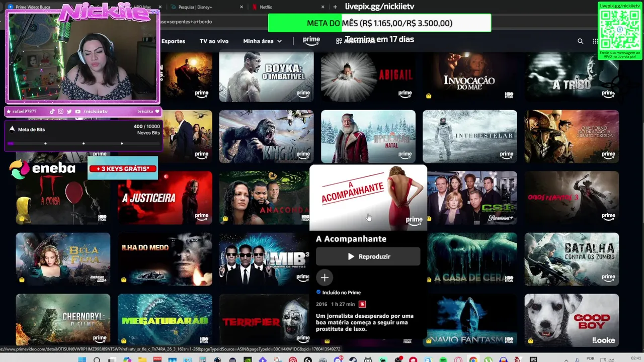Image resolution: width=644 pixels, height=362 pixels.
Task: Click the Meta do Mês progress bar
Action: 379,23
